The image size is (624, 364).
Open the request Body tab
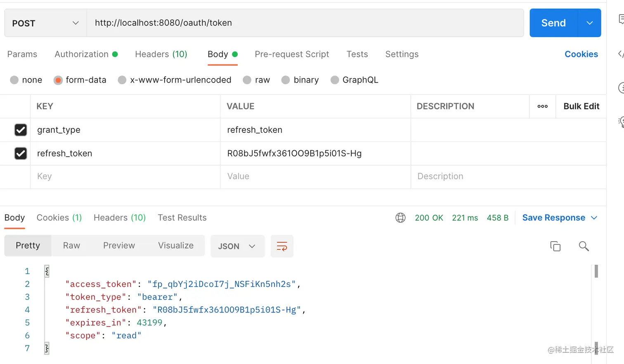pos(222,54)
